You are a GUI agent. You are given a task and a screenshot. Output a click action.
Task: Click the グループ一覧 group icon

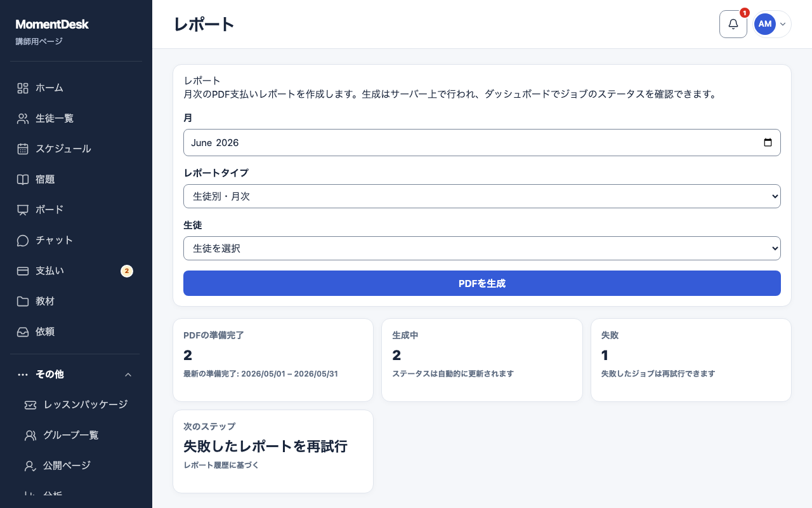tap(30, 436)
